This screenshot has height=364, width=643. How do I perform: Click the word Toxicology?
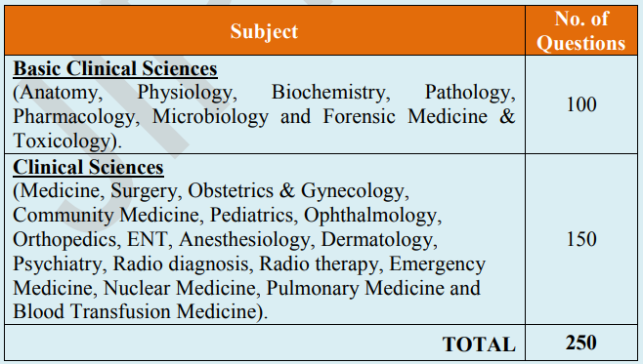pyautogui.click(x=62, y=142)
